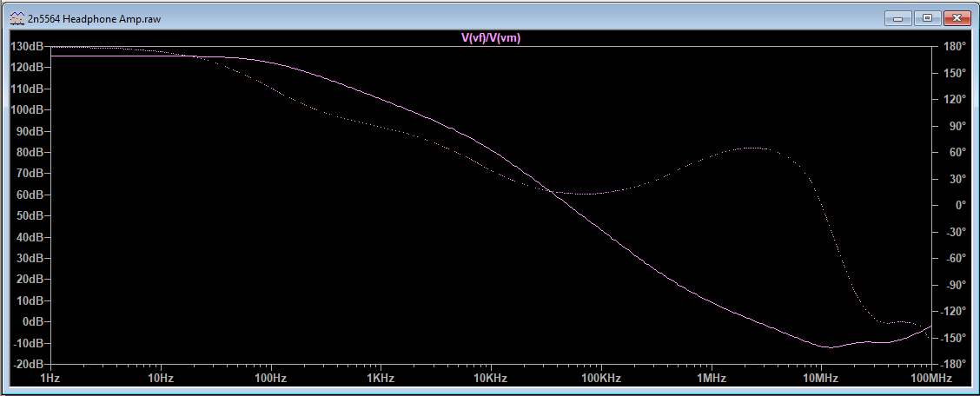Click the 40dB left axis label
Viewport: 980px width, 396px height.
(30, 237)
